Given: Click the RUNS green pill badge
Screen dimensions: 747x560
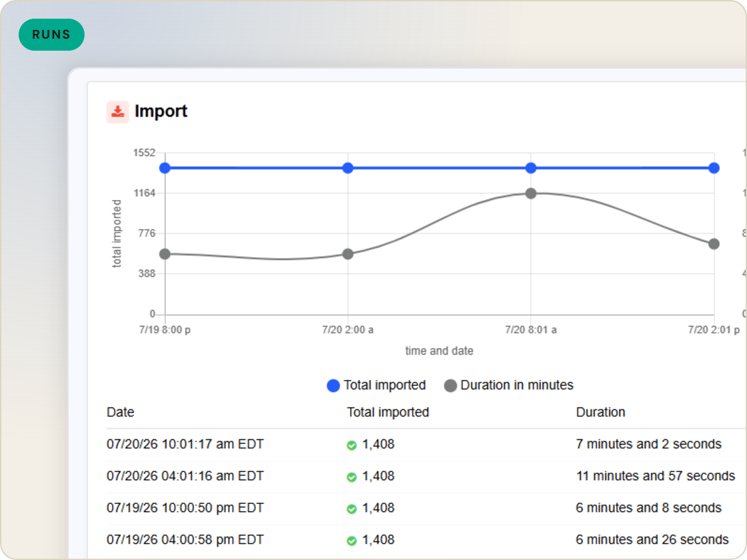Looking at the screenshot, I should [x=51, y=35].
